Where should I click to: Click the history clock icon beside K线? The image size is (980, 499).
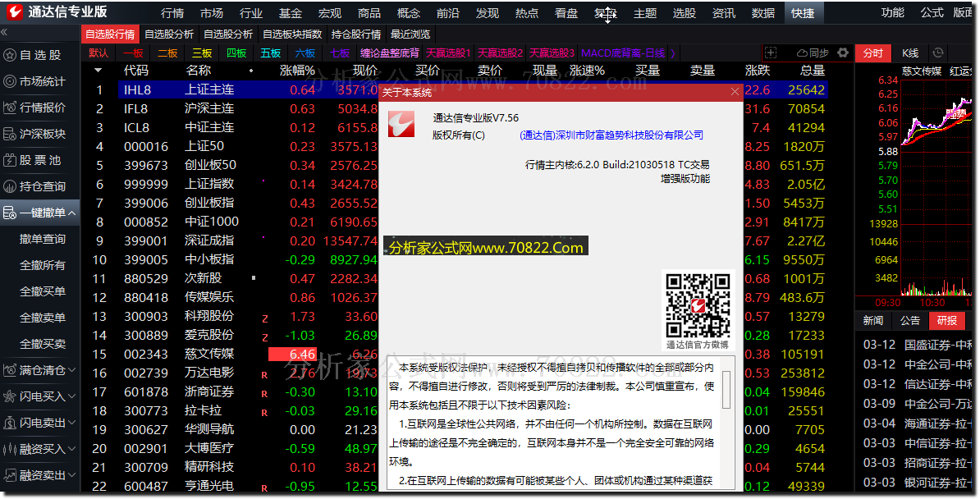click(x=937, y=53)
